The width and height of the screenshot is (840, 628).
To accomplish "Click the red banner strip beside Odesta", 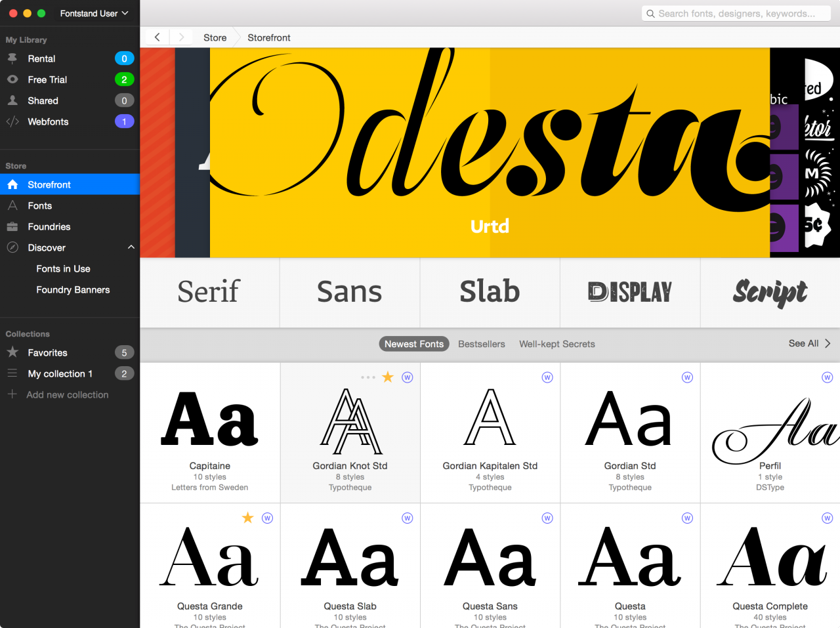I will coord(157,153).
